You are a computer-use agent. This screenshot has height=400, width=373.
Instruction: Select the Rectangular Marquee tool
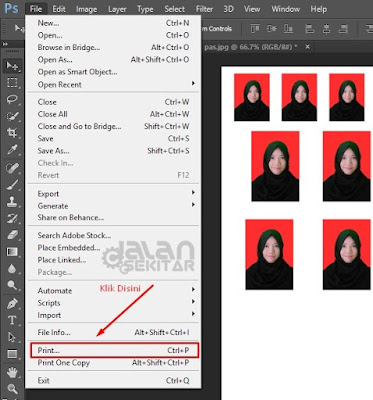point(12,82)
